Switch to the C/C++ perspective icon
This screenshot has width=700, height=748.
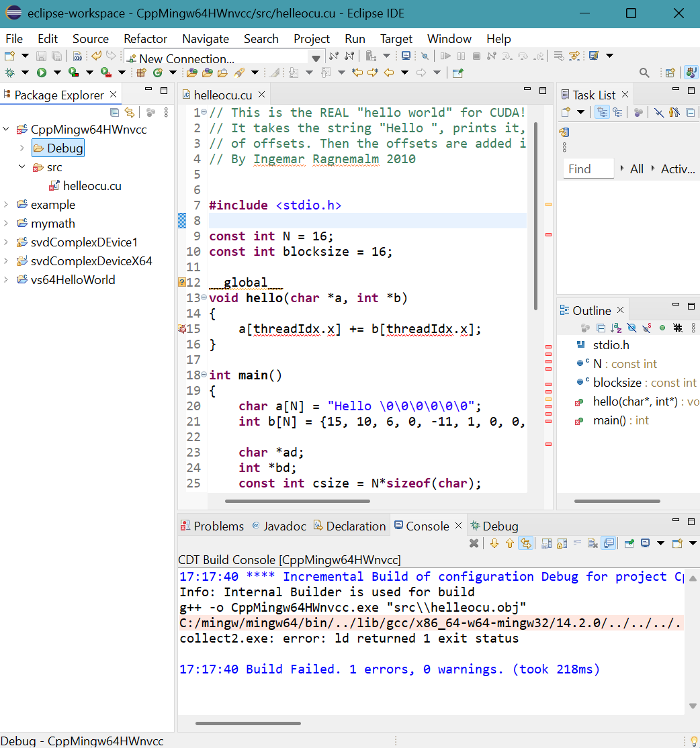click(691, 73)
